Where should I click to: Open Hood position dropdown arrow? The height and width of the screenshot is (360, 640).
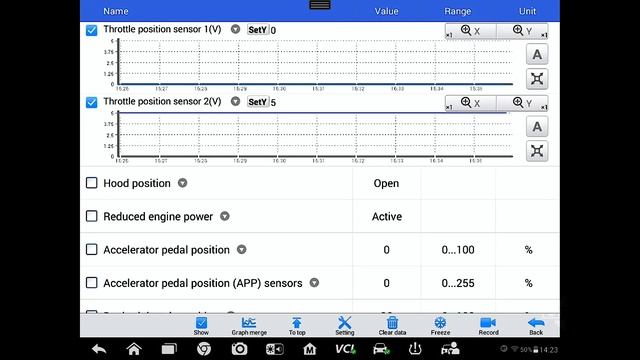point(182,183)
